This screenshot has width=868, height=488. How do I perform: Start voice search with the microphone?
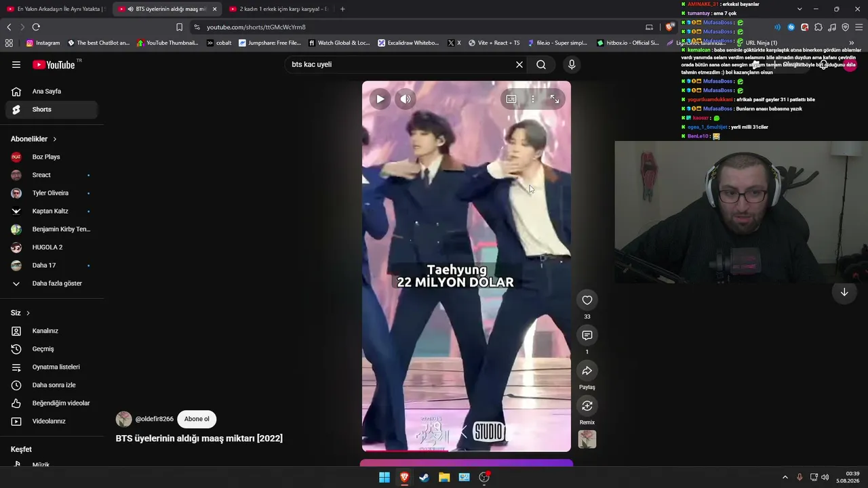tap(572, 64)
